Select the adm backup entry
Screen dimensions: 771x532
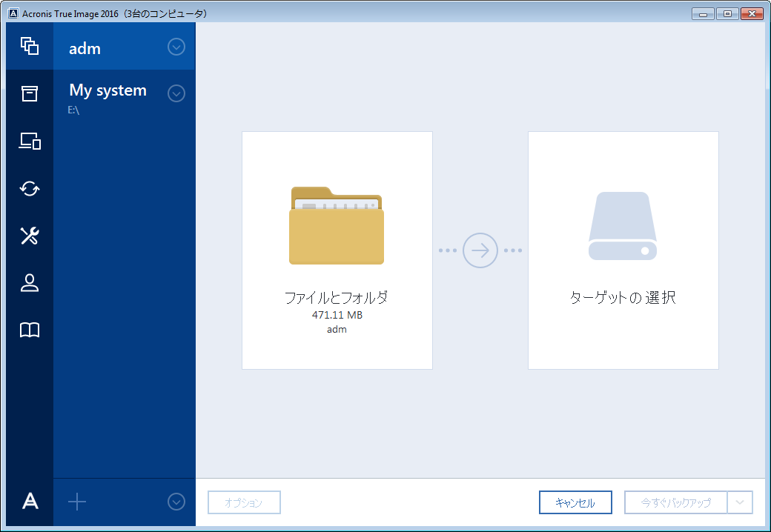[124, 46]
